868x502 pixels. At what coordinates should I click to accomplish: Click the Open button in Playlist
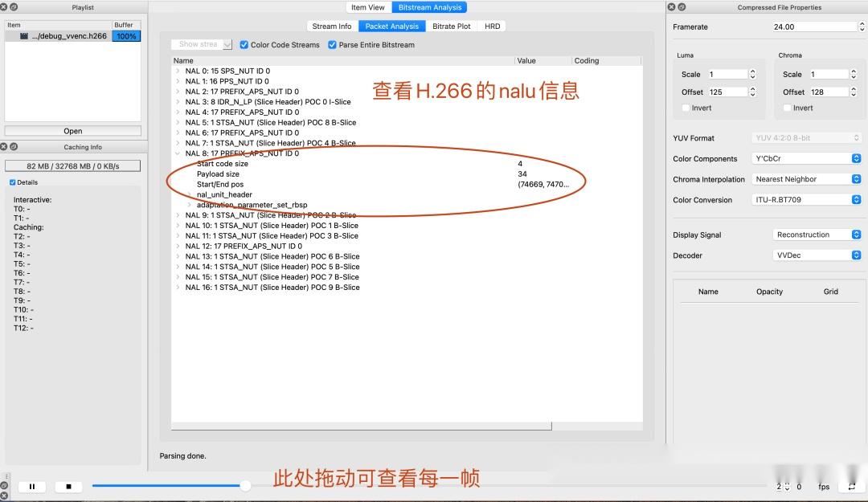(72, 130)
